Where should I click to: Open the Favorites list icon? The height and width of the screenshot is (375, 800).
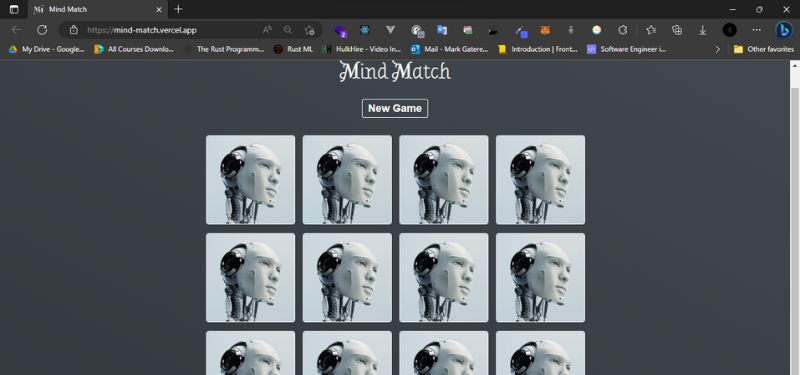(x=651, y=30)
